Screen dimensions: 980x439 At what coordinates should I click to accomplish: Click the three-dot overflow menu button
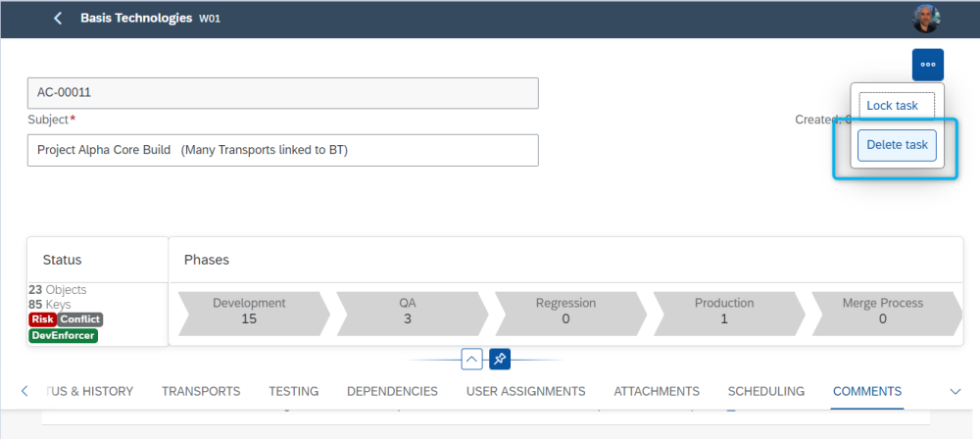pyautogui.click(x=927, y=65)
